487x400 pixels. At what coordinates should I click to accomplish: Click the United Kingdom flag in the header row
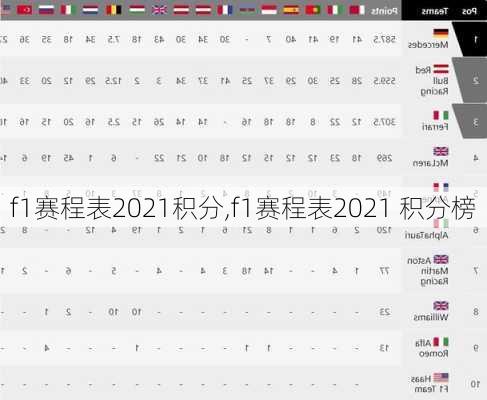(159, 10)
